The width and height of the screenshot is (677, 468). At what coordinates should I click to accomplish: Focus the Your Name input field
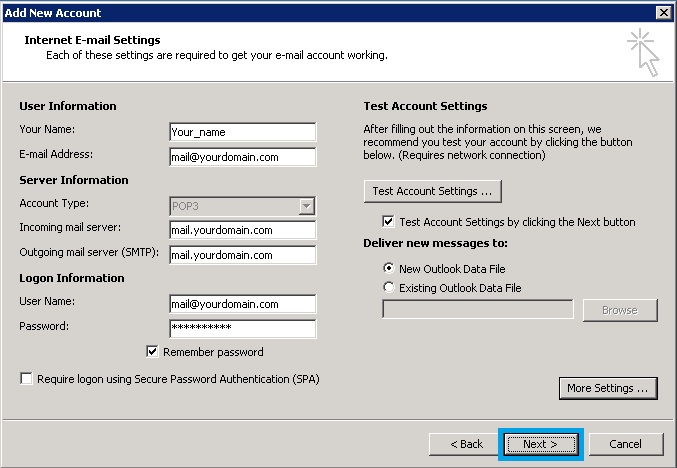coord(243,132)
